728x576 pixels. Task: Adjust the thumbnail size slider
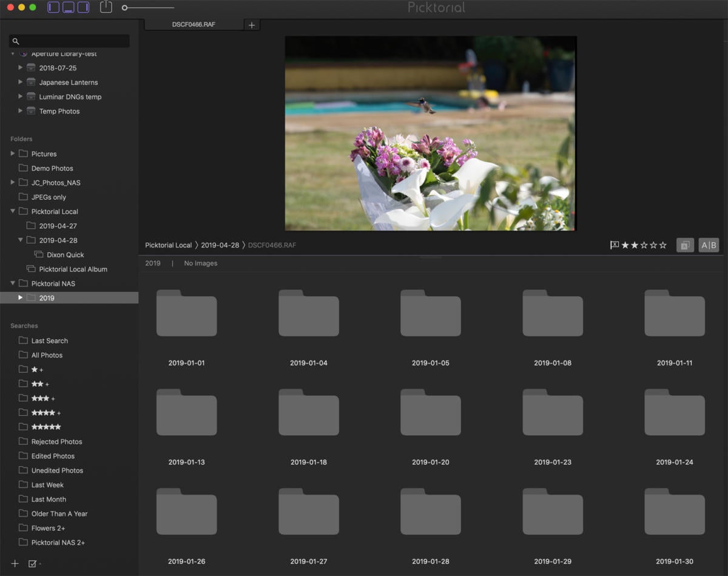click(148, 8)
